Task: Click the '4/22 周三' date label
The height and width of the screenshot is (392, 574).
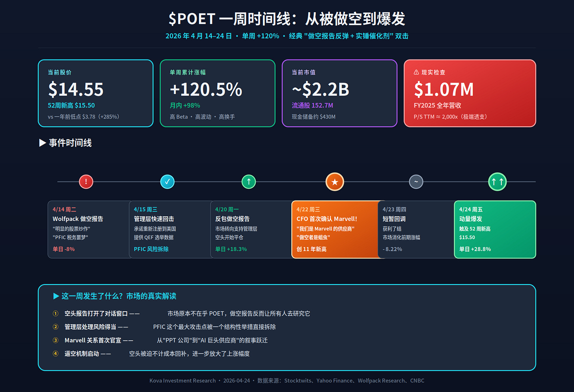Action: pos(308,210)
